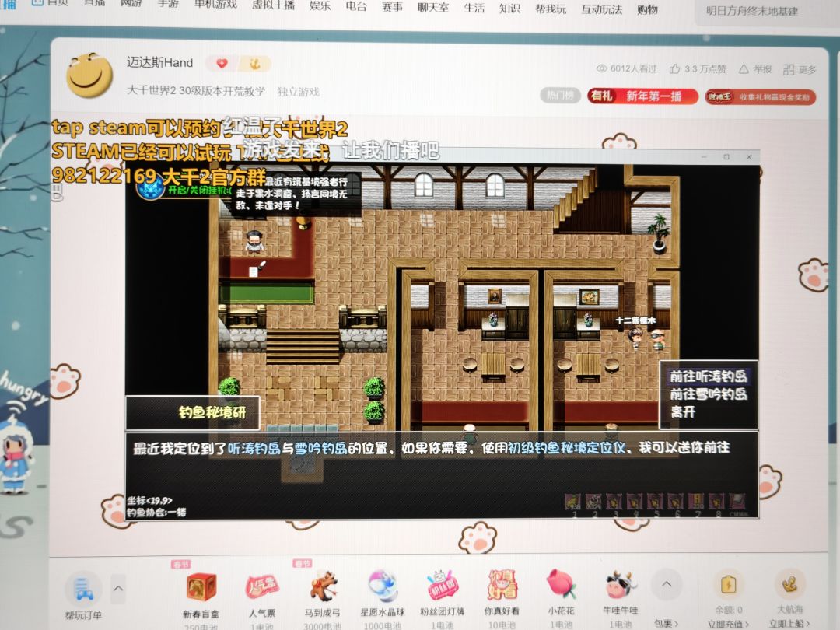Click the 开启/关闭挂机 toggle text
Viewport: 840px width, 630px height.
tap(199, 190)
